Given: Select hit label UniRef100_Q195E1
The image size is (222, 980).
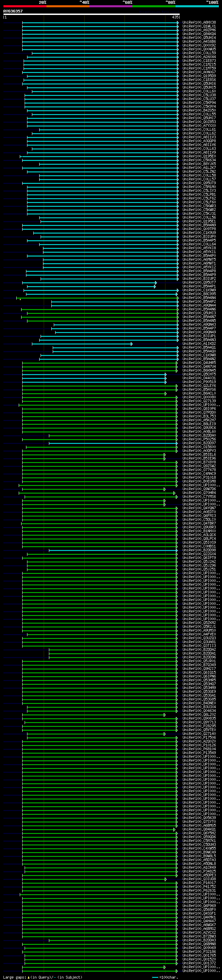Looking at the screenshot, I should pos(199,221).
